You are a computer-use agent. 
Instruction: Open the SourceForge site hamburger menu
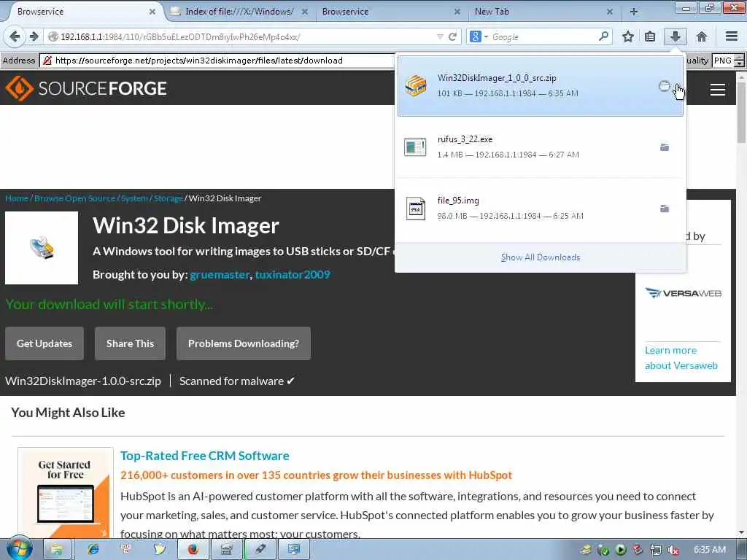tap(718, 90)
